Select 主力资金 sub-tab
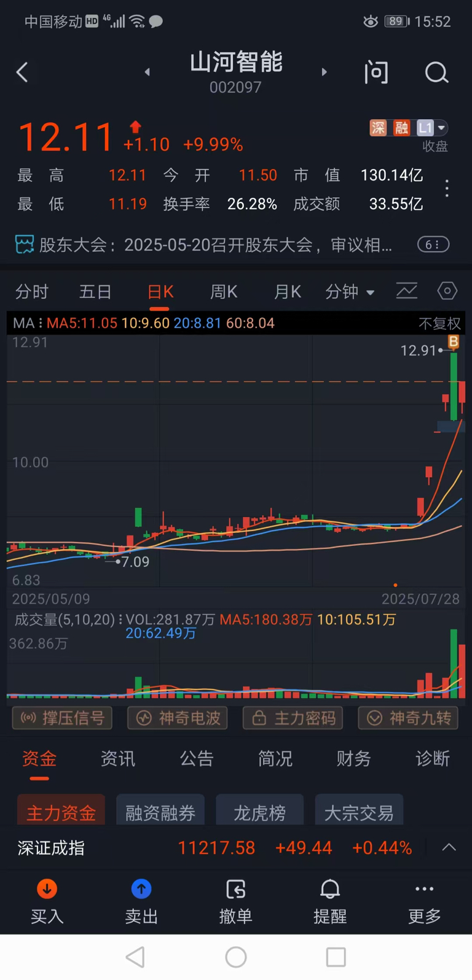The height and width of the screenshot is (980, 472). click(x=61, y=811)
